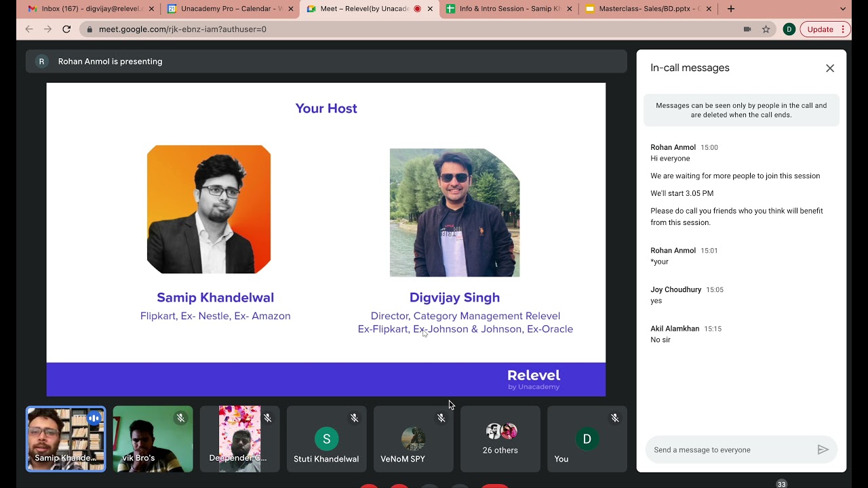Click Samip Khandelwal's speaking indicator icon
This screenshot has width=868, height=488.
pos(94,418)
